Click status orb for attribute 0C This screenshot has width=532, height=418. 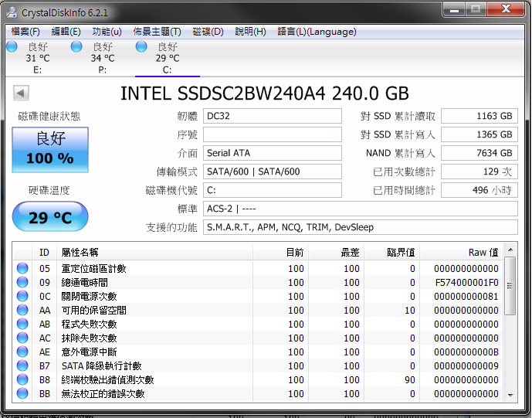[x=22, y=296]
